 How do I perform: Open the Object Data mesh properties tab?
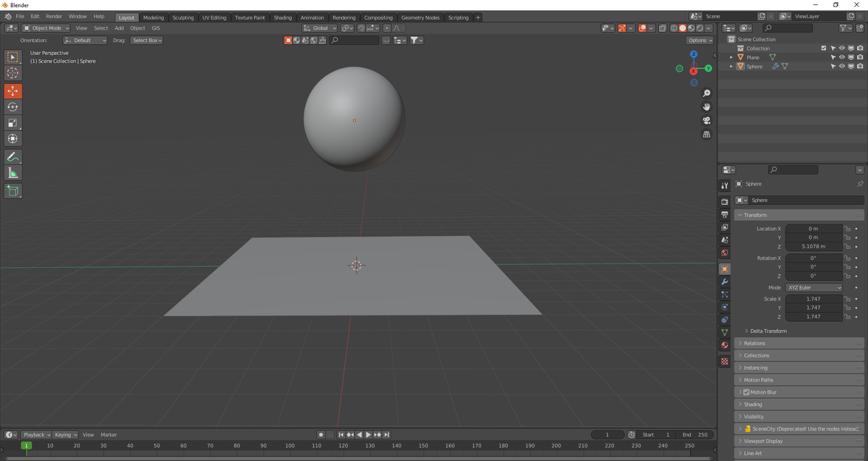(x=725, y=332)
